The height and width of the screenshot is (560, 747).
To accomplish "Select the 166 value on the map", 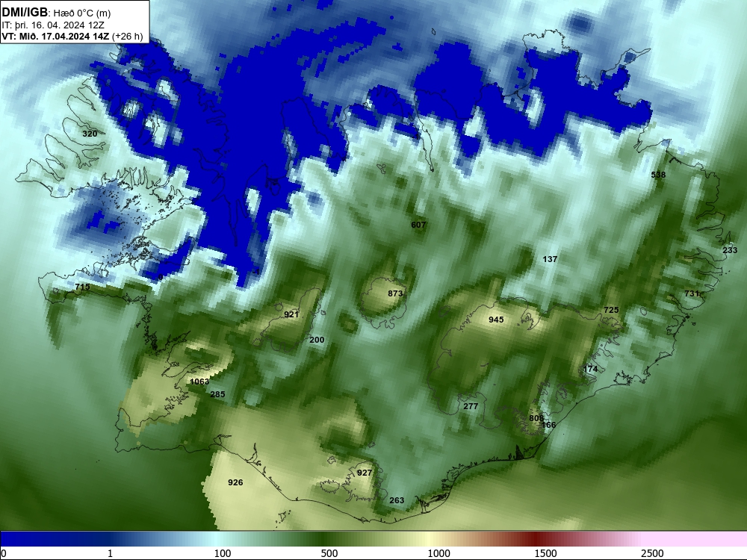I will click(549, 425).
